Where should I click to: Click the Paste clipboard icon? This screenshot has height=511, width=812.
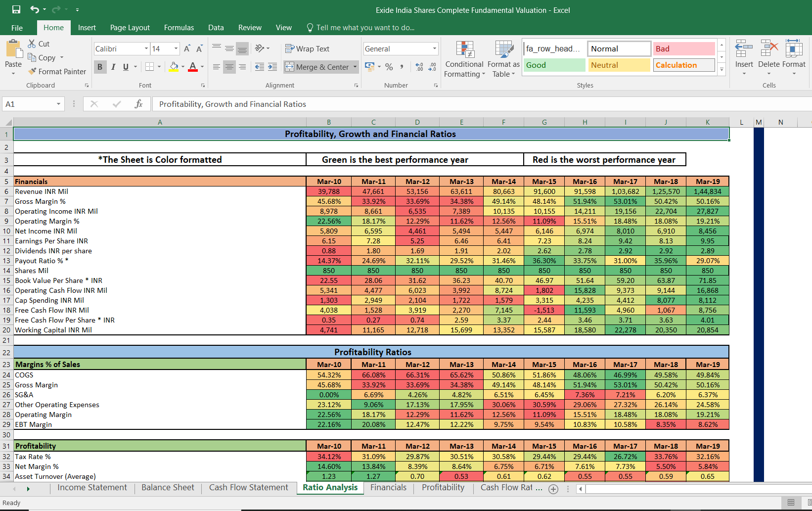click(13, 49)
